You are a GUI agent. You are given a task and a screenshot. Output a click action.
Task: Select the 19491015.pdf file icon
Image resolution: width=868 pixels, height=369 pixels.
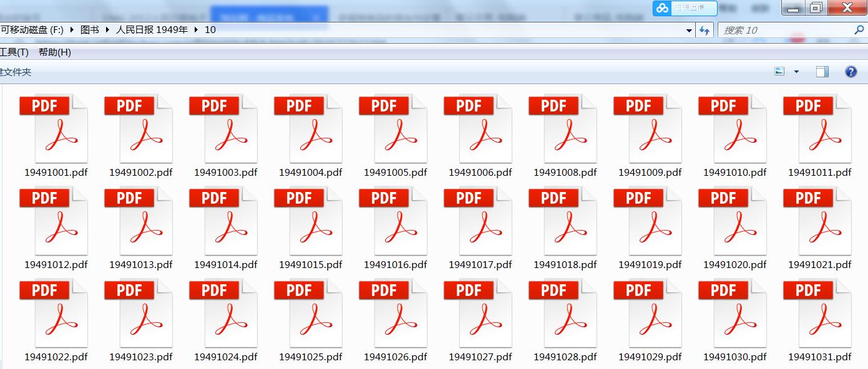pos(309,221)
